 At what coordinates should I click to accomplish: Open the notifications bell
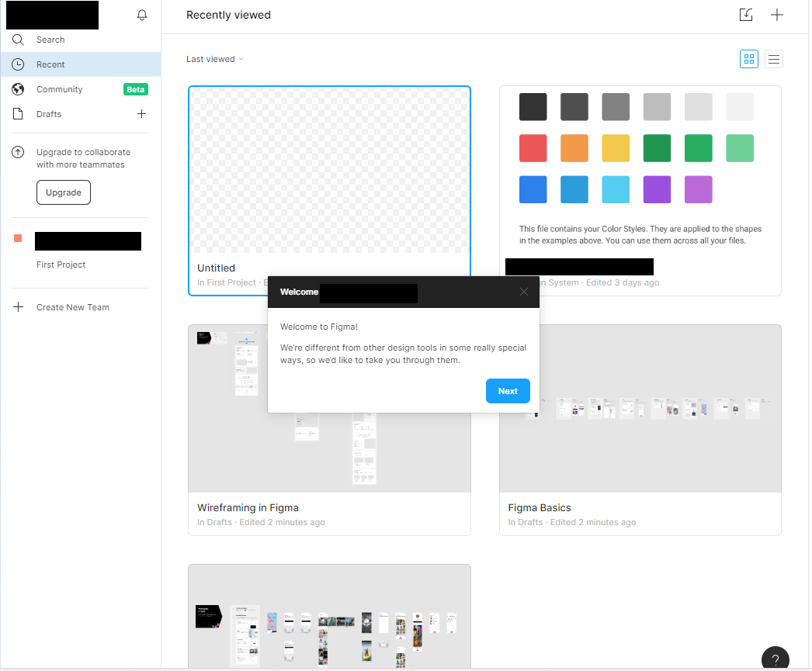pyautogui.click(x=142, y=15)
